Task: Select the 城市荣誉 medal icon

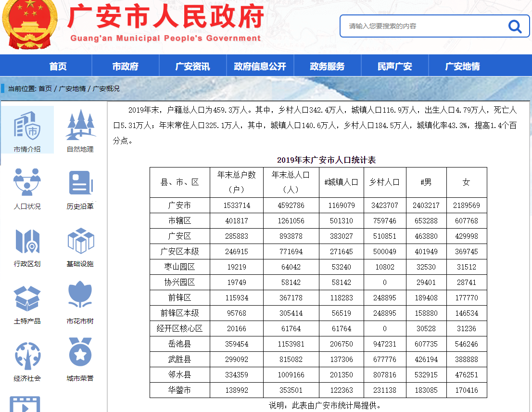Action: 80,353
